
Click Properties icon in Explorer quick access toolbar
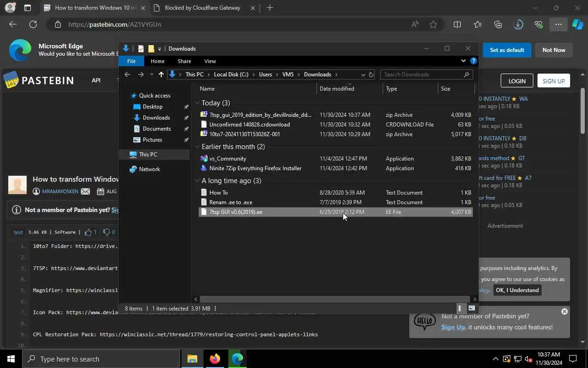pyautogui.click(x=141, y=49)
